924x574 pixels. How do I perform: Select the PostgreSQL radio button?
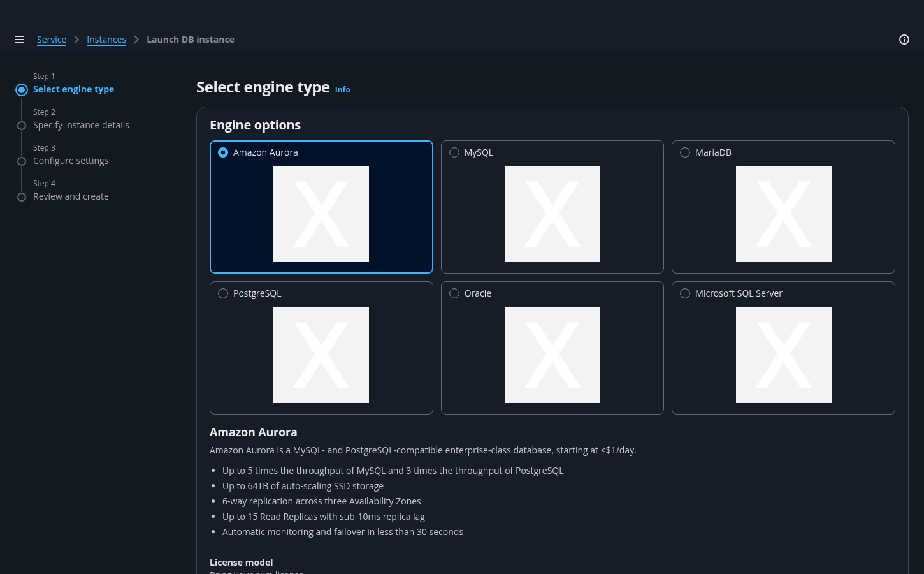223,293
